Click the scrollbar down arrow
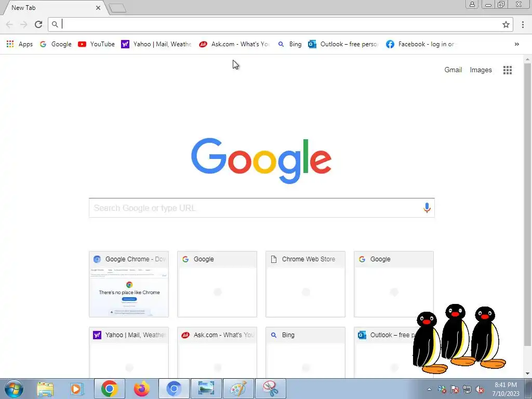 coord(527,374)
